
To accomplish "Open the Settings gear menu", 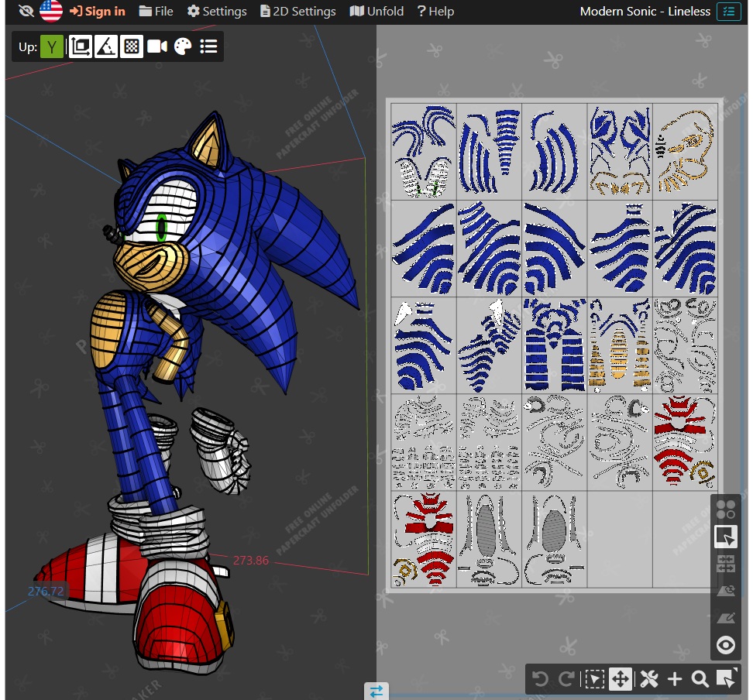I will point(217,12).
